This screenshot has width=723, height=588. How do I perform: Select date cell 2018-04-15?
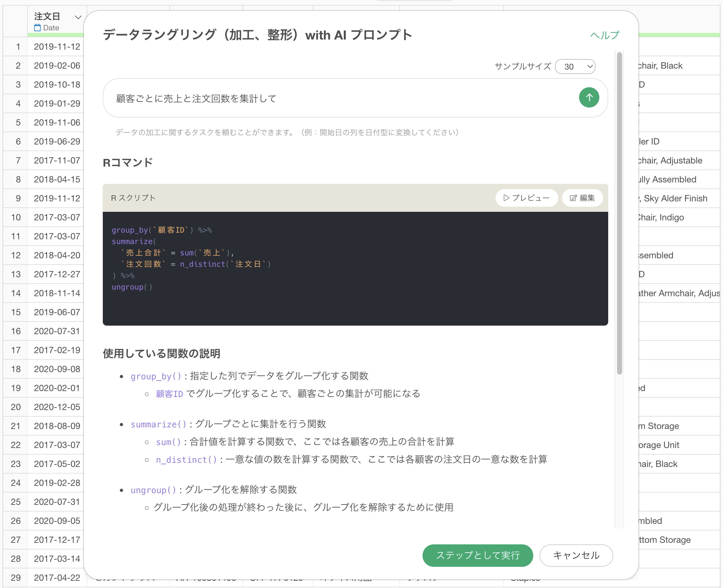[x=57, y=179]
